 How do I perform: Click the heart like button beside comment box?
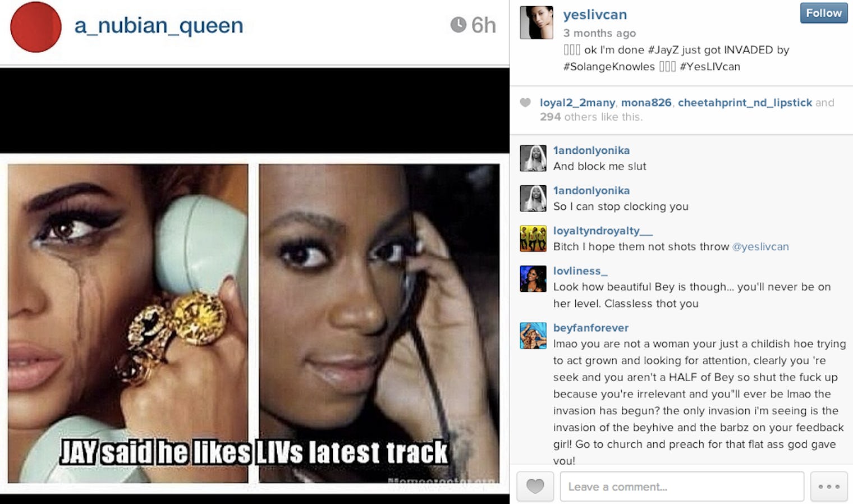point(535,486)
